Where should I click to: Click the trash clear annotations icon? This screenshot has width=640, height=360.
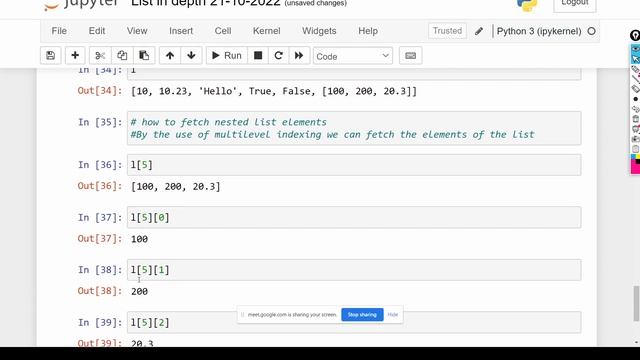point(636,119)
